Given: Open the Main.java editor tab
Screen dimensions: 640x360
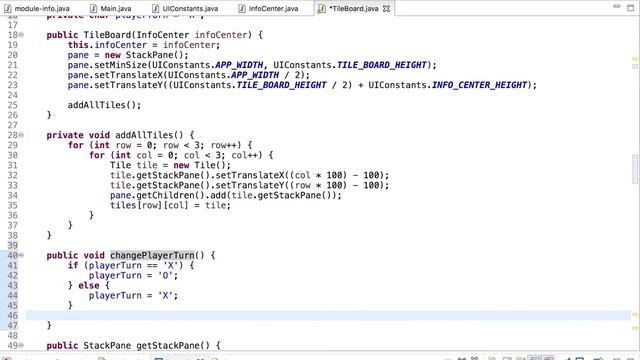Looking at the screenshot, I should [x=111, y=8].
